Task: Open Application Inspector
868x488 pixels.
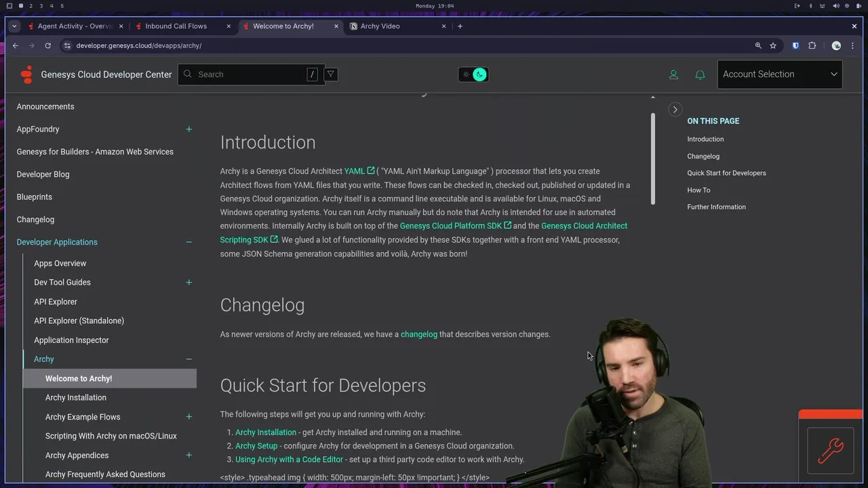Action: pyautogui.click(x=71, y=340)
